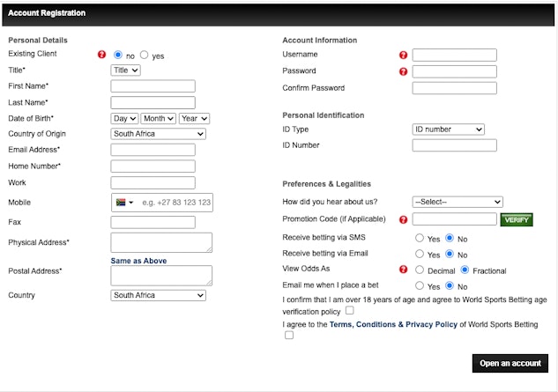The width and height of the screenshot is (558, 392).
Task: Click the Preferences & Legalities section heading
Action: 326,184
